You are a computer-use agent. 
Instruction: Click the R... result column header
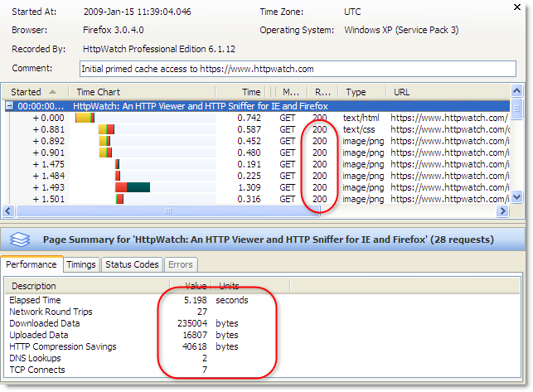pos(322,92)
